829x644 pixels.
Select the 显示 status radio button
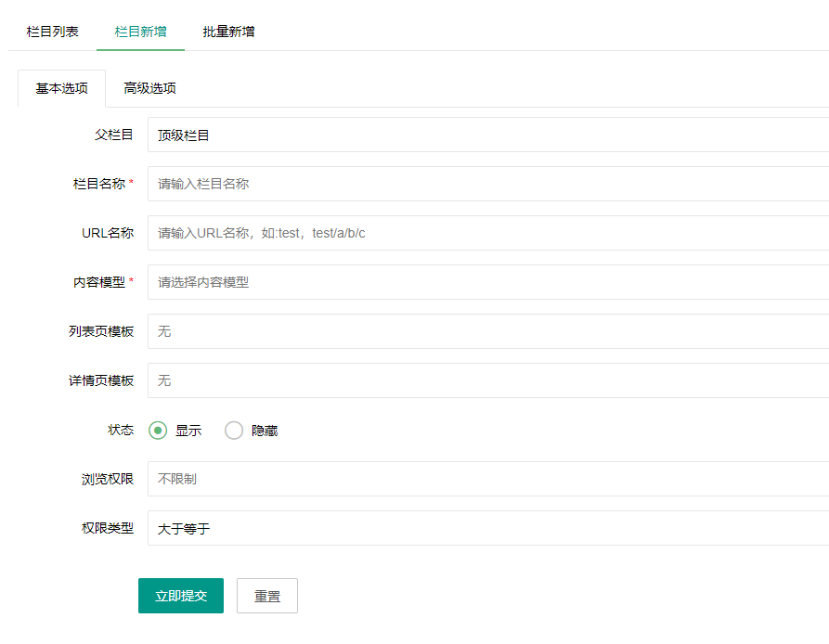tap(158, 431)
